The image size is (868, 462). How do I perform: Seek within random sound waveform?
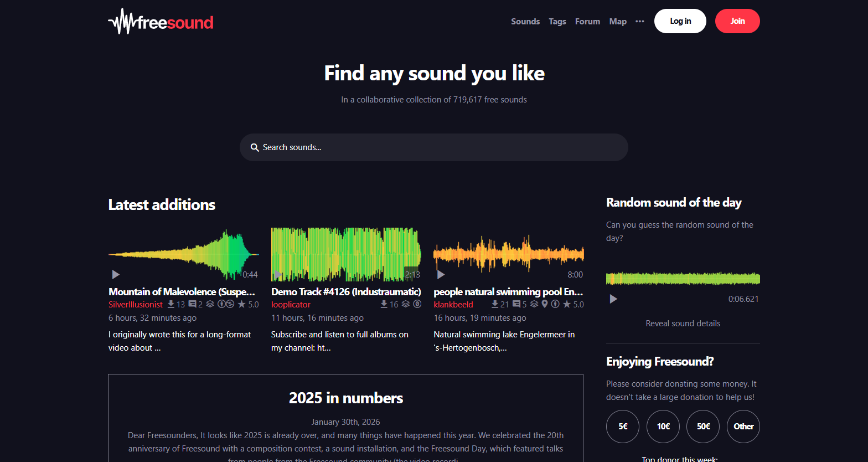tap(683, 278)
